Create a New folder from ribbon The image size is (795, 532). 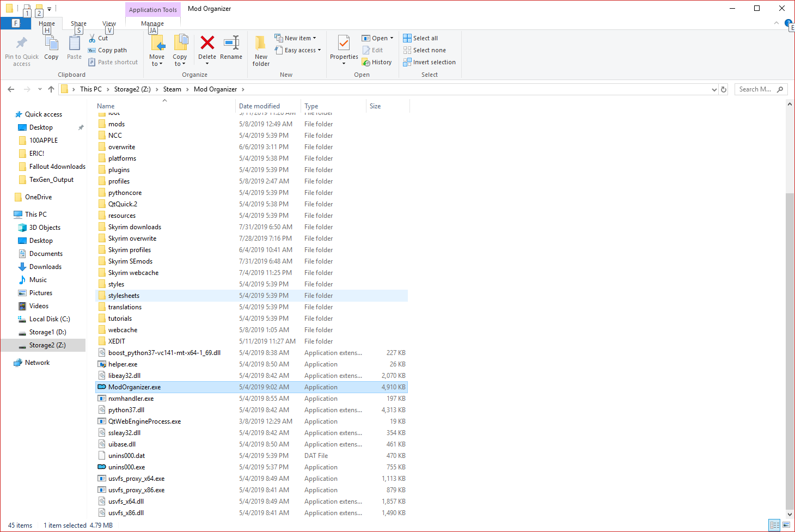(261, 51)
